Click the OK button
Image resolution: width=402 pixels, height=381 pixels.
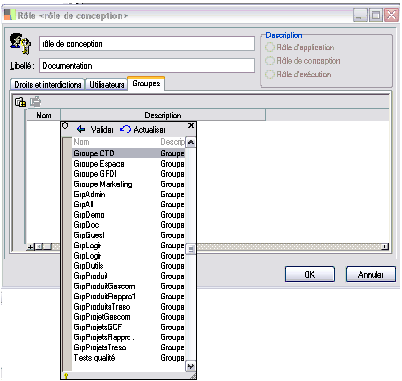pyautogui.click(x=310, y=274)
